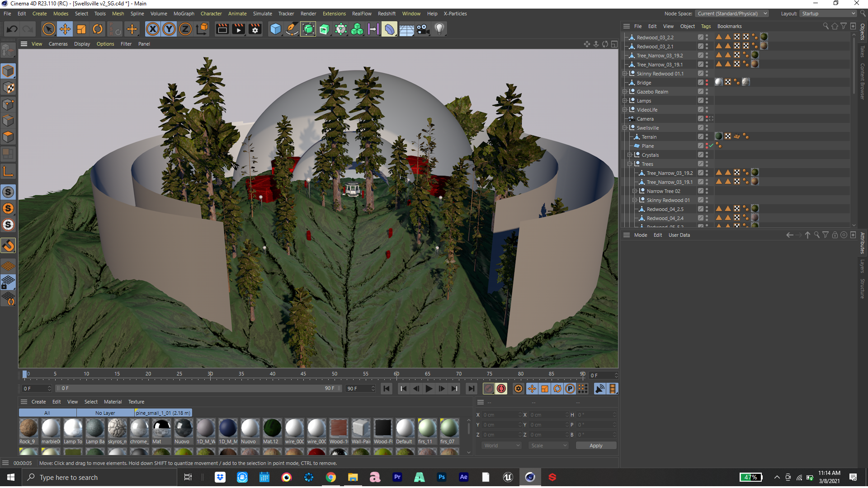
Task: Toggle X axis lock
Action: pyautogui.click(x=153, y=29)
